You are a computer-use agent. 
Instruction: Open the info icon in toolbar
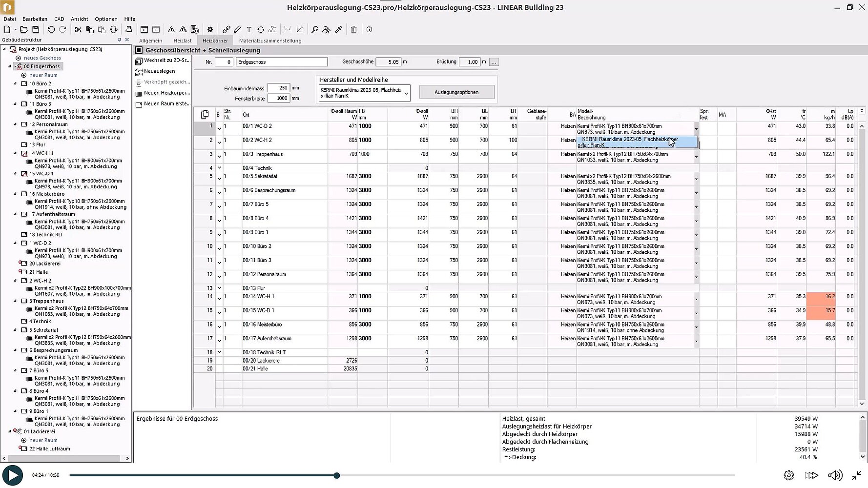370,30
